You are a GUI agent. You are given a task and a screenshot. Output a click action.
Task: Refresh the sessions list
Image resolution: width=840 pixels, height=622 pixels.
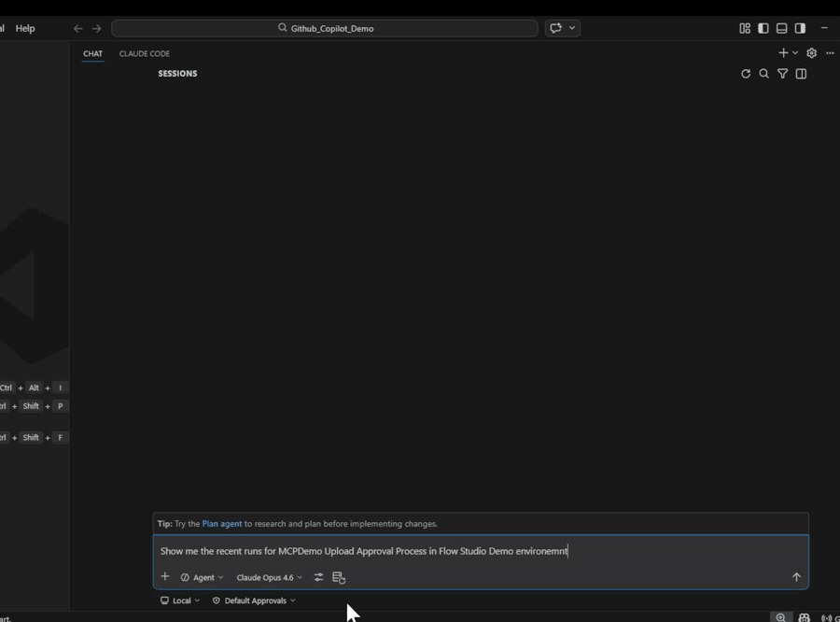point(746,74)
